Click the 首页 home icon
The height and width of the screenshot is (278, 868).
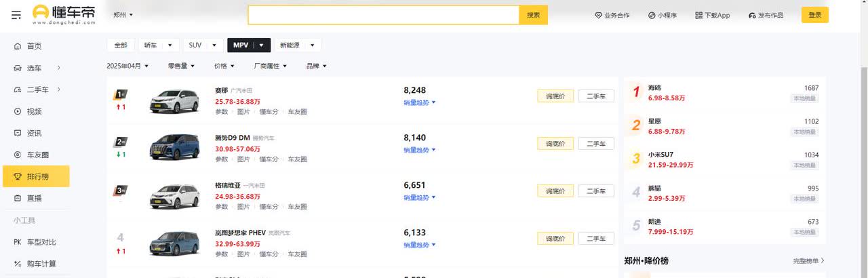tap(18, 46)
